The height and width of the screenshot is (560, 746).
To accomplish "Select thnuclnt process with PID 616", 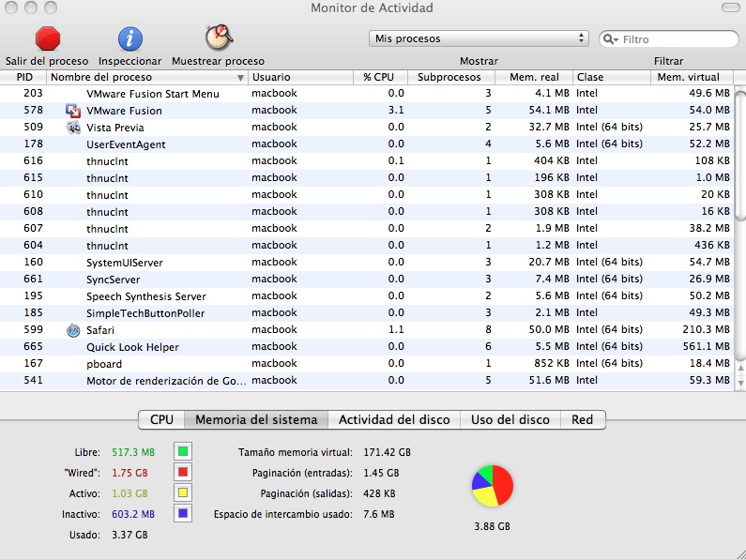I will [366, 160].
